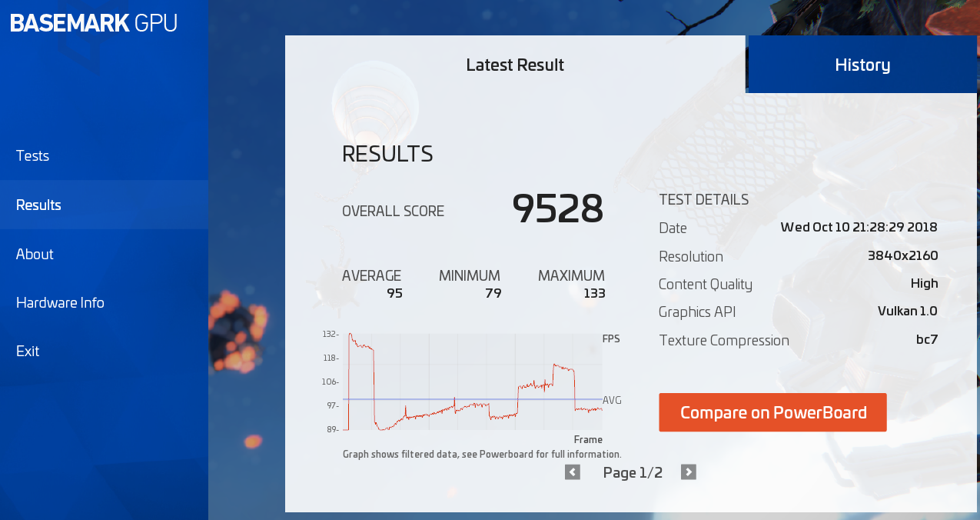The height and width of the screenshot is (520, 980).
Task: Select Results in the sidebar
Action: (104, 205)
